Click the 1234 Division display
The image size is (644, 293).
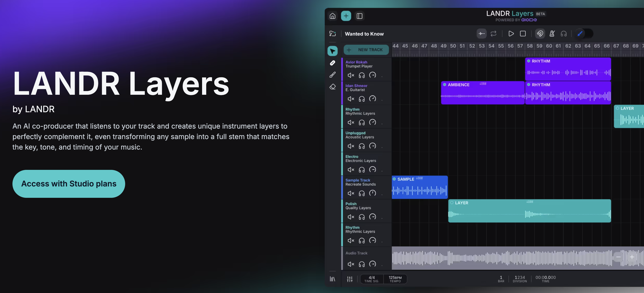point(520,279)
